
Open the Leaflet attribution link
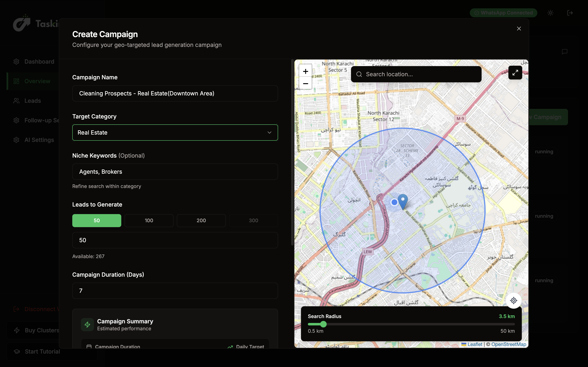pyautogui.click(x=474, y=344)
